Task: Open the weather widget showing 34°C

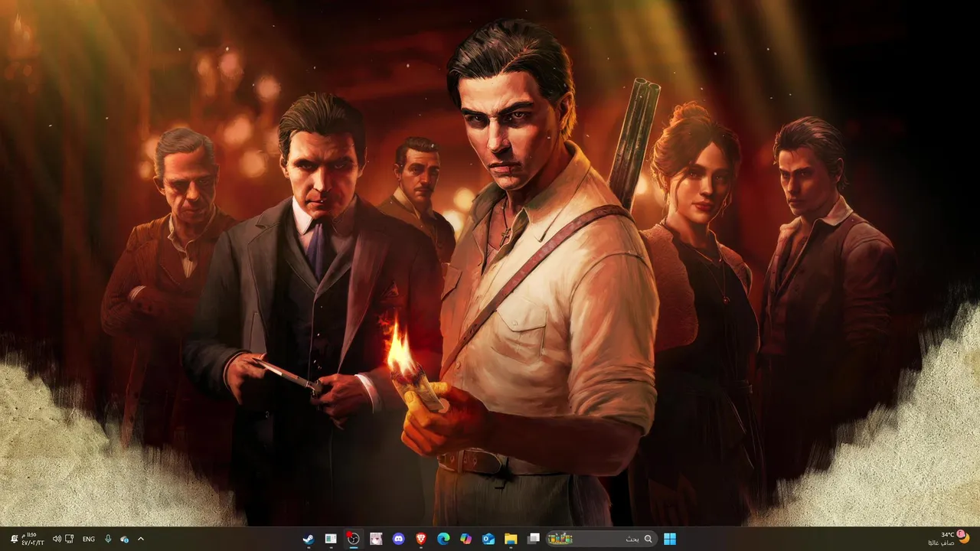Action: [x=948, y=539]
